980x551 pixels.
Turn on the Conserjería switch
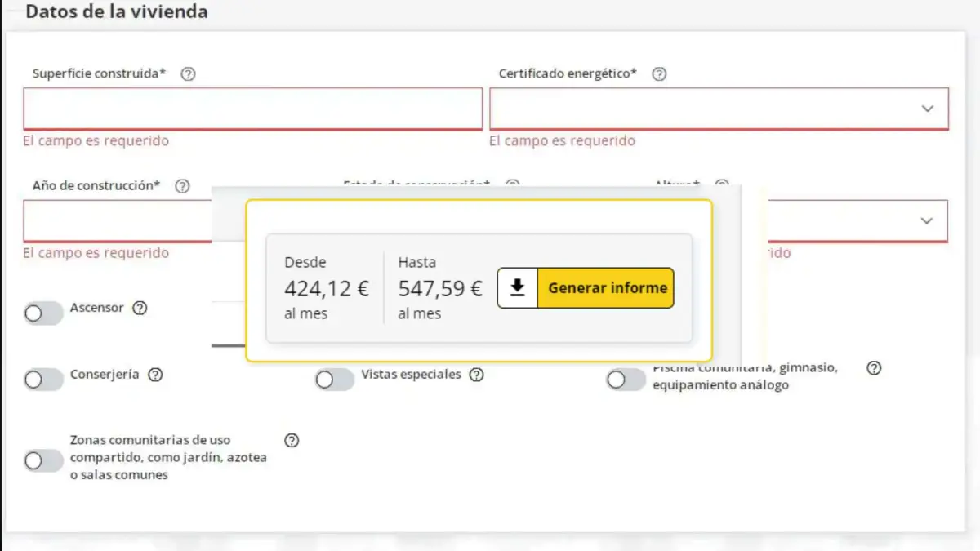click(x=43, y=380)
